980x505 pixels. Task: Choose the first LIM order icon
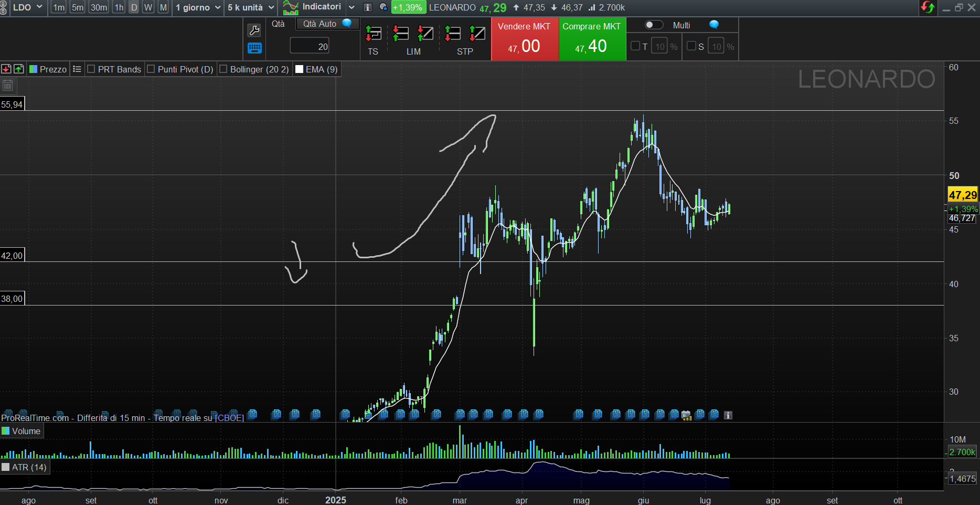400,34
